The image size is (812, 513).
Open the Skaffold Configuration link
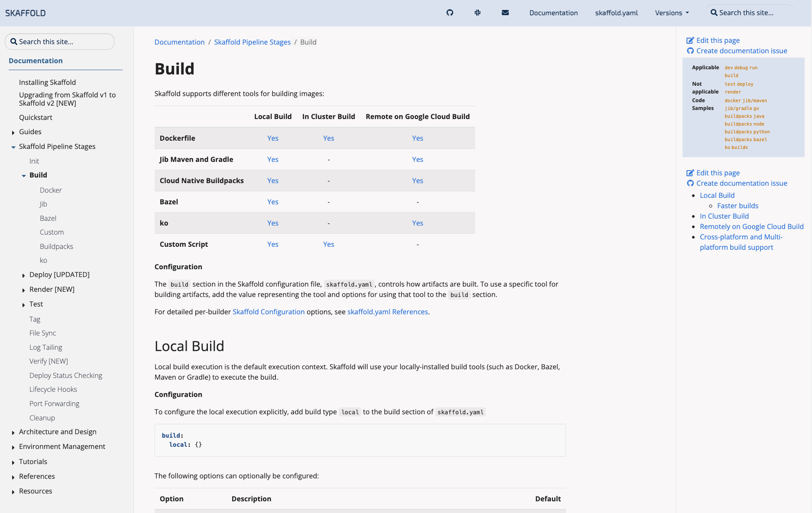[x=269, y=312]
